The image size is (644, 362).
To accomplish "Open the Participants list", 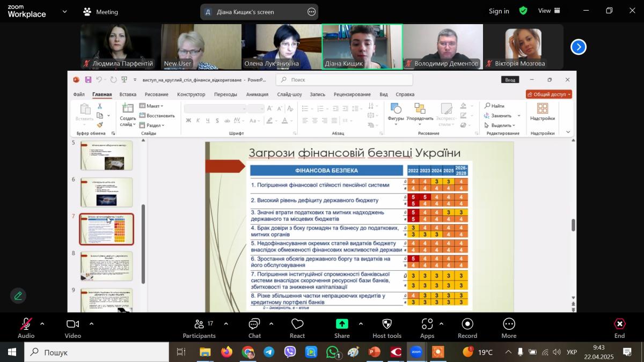I will click(199, 328).
